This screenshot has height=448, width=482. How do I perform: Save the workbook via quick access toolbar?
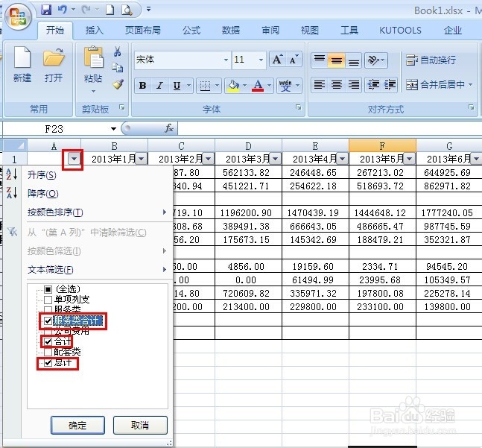(46, 10)
